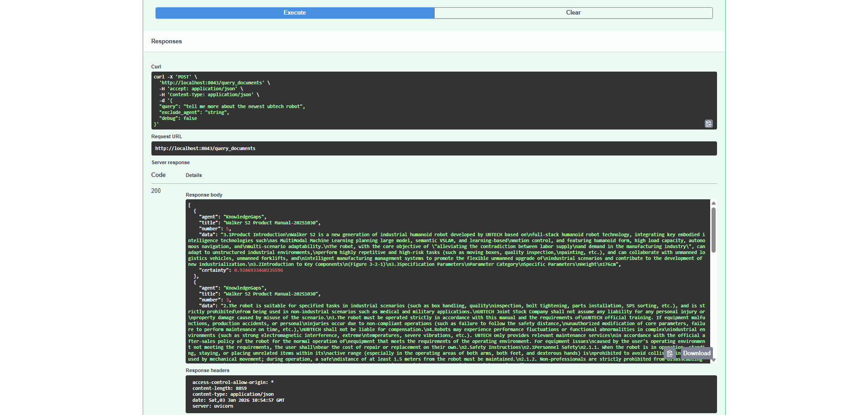
Task: Copy the curl command to clipboard
Action: [708, 124]
